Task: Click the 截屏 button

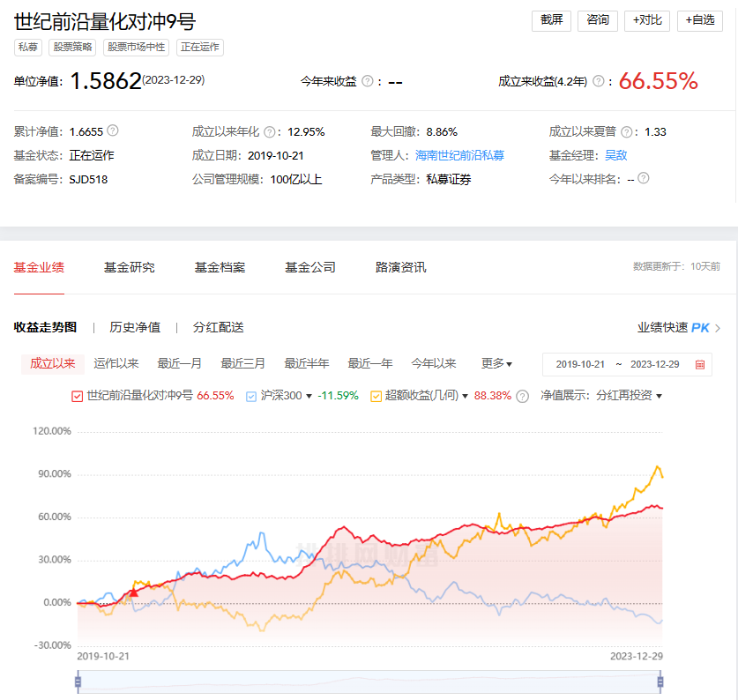Action: pos(551,20)
